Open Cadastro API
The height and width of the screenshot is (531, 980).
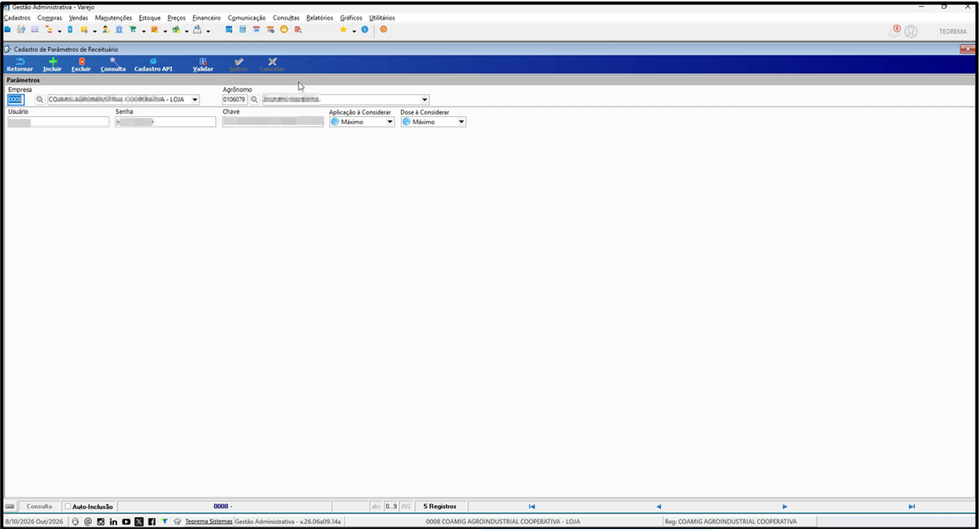[x=153, y=65]
